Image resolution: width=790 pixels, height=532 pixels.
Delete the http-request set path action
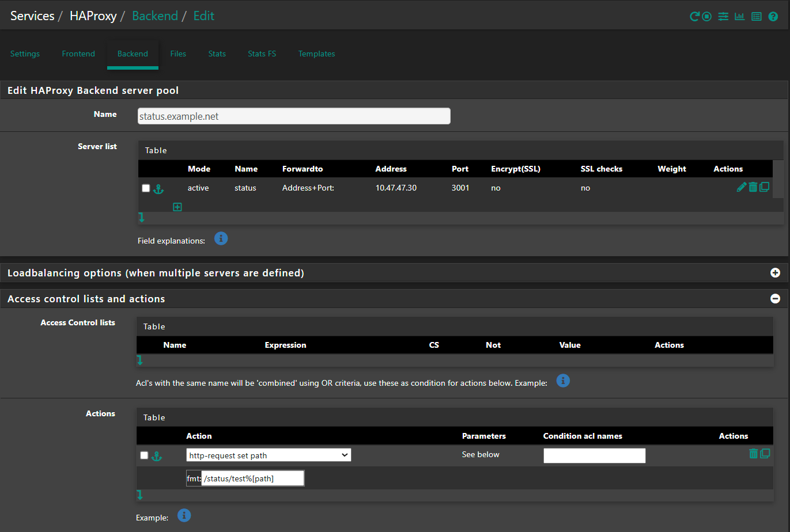click(x=753, y=454)
